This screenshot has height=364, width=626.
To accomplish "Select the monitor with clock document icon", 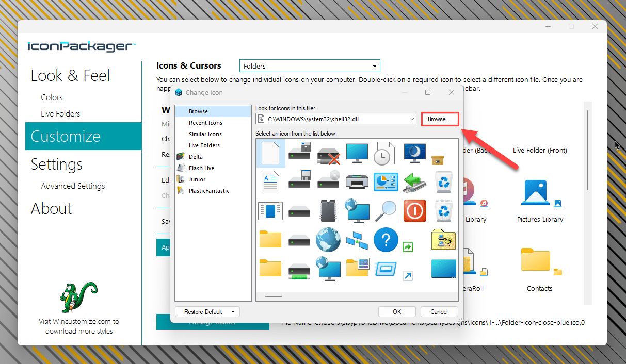I will [386, 153].
